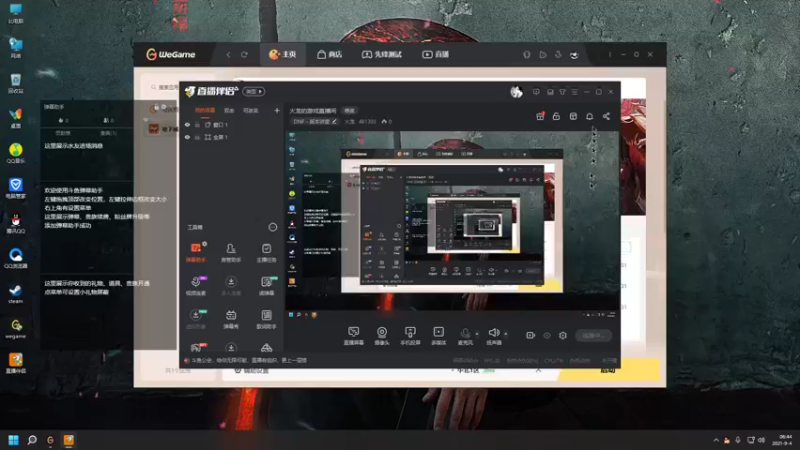Click WeGame refresh icon
The height and width of the screenshot is (450, 800).
(x=244, y=55)
